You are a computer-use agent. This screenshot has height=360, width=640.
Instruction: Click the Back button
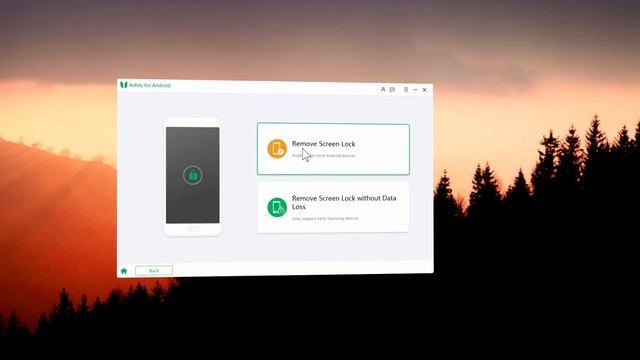(x=154, y=271)
